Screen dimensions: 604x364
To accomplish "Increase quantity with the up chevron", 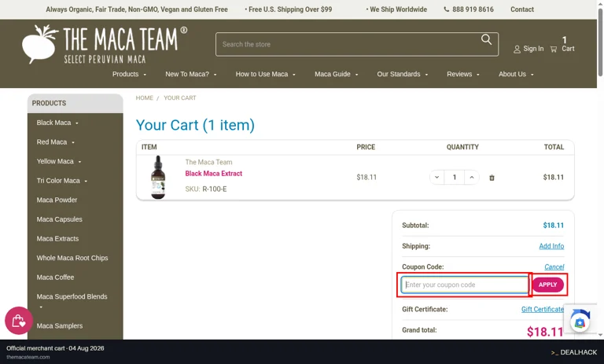I will 472,177.
